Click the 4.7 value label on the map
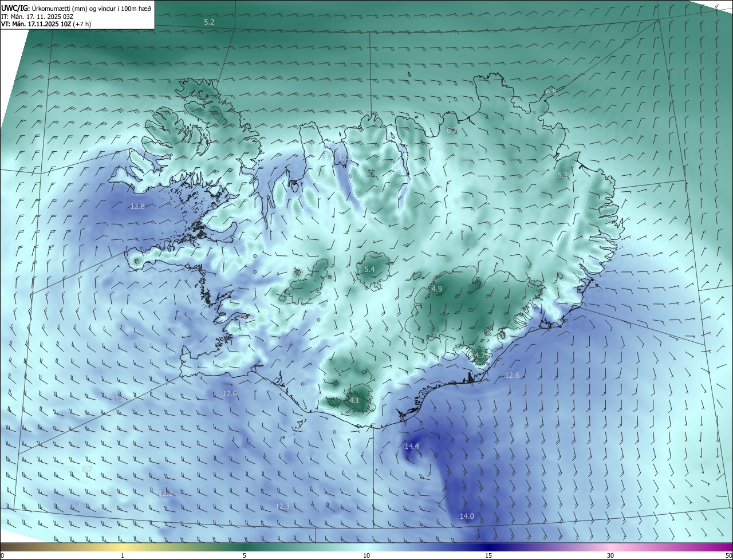Viewport: 733px width, 560px height. click(x=479, y=356)
